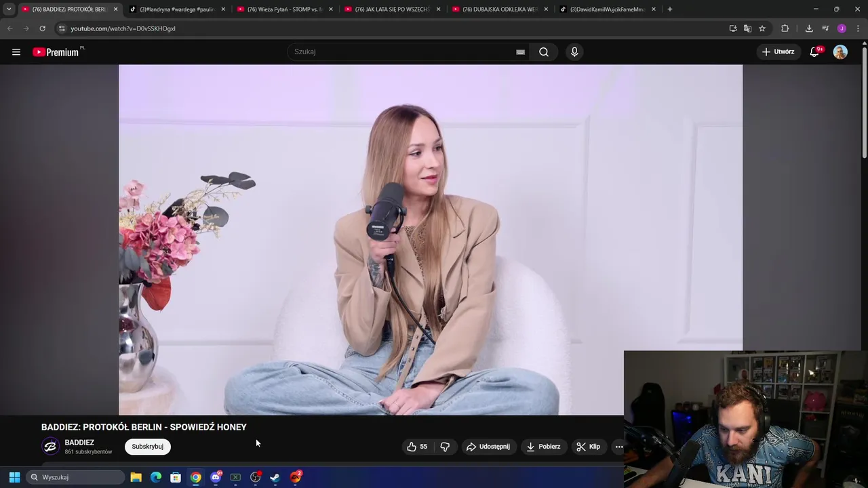
Task: Open Chrome profile J avatar
Action: coord(842,28)
